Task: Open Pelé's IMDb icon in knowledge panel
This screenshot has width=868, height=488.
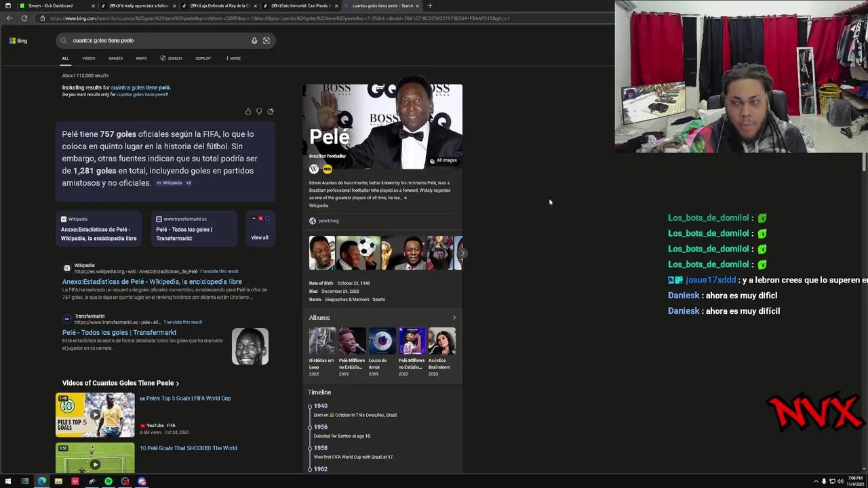Action: [328, 169]
